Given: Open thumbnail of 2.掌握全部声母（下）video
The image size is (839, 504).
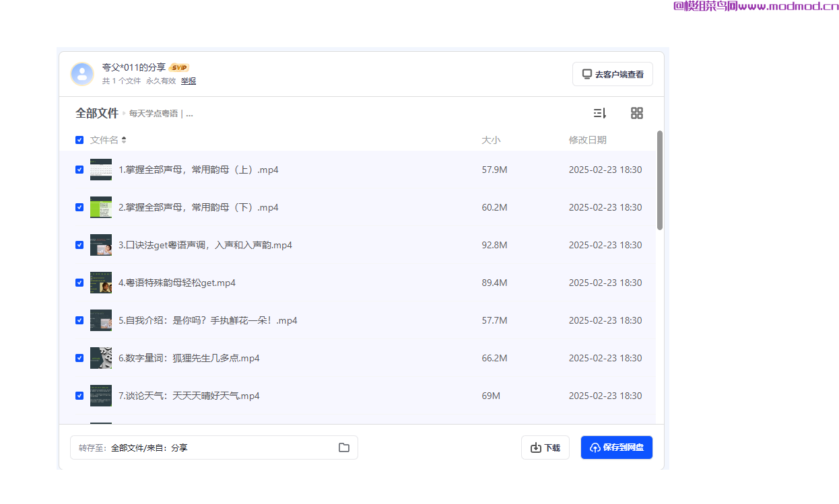Looking at the screenshot, I should point(101,207).
